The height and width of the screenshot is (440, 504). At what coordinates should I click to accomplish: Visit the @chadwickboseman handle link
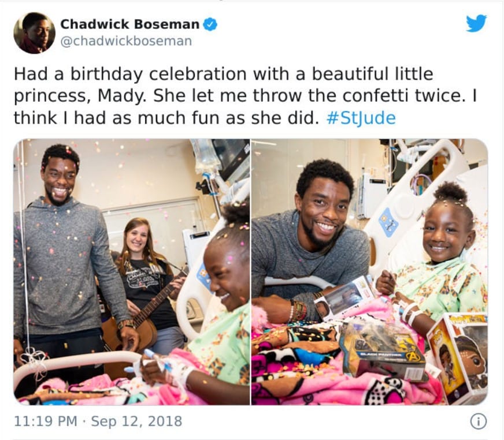[x=126, y=41]
